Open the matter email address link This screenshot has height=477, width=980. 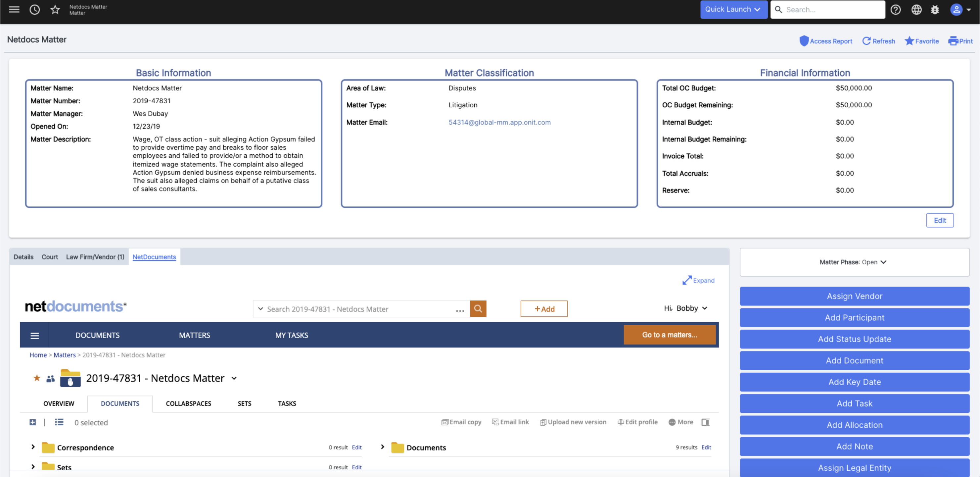pyautogui.click(x=499, y=122)
